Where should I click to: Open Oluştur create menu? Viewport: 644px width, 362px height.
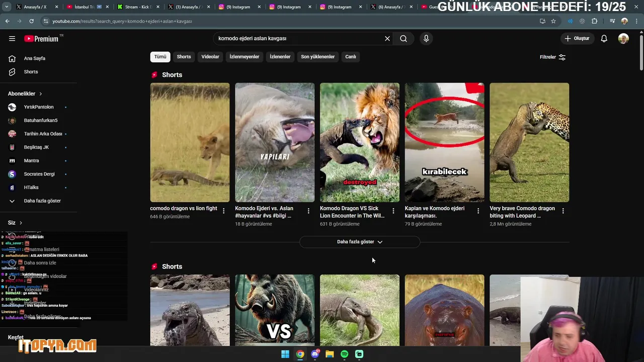577,39
